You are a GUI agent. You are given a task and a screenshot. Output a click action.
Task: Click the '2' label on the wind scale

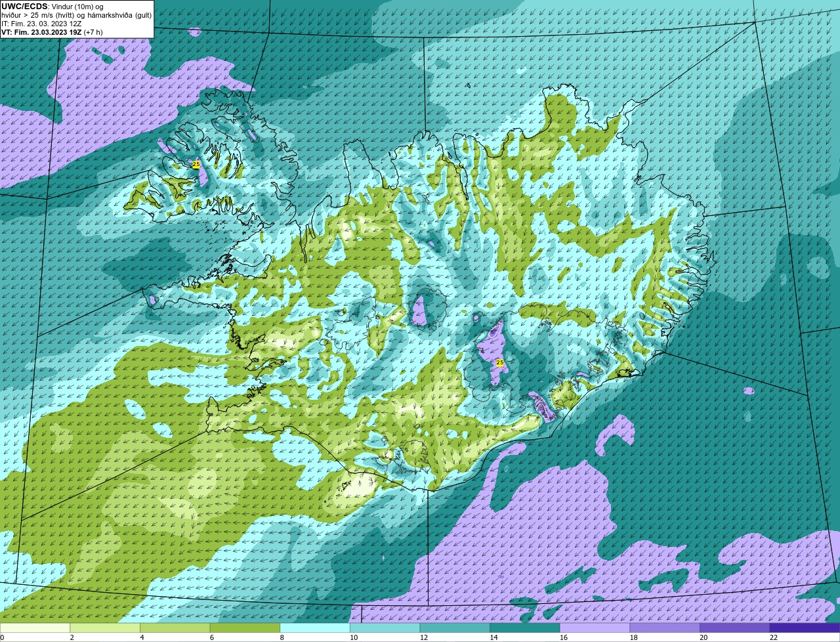[72, 637]
